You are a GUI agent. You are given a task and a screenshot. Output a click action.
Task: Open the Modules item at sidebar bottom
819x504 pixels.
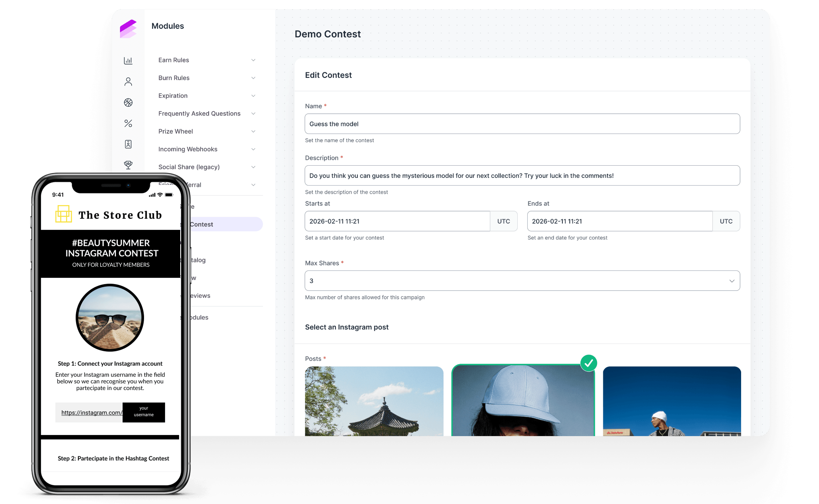(x=199, y=318)
